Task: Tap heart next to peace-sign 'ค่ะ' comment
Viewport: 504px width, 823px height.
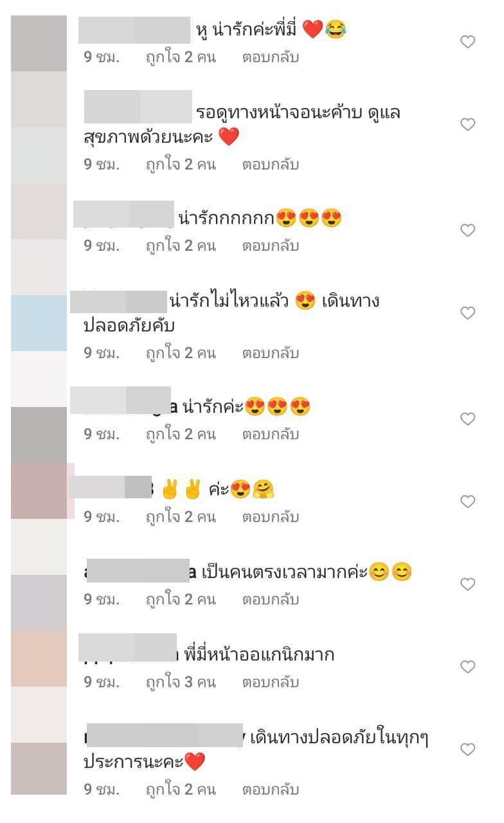Action: (x=468, y=502)
